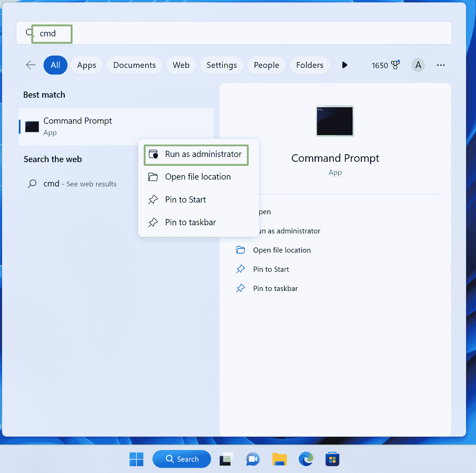Click the cmd search input field
This screenshot has width=476, height=473.
[234, 33]
